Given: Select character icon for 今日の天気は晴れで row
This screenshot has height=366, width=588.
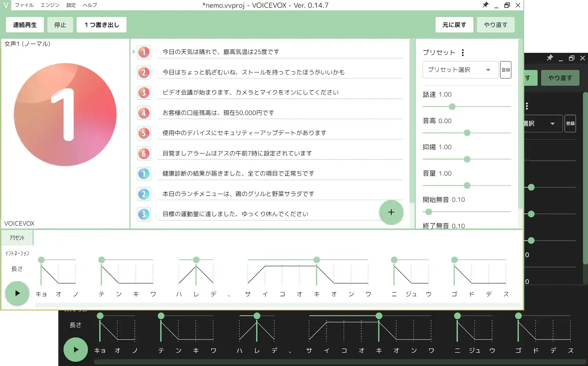Looking at the screenshot, I should click(144, 52).
